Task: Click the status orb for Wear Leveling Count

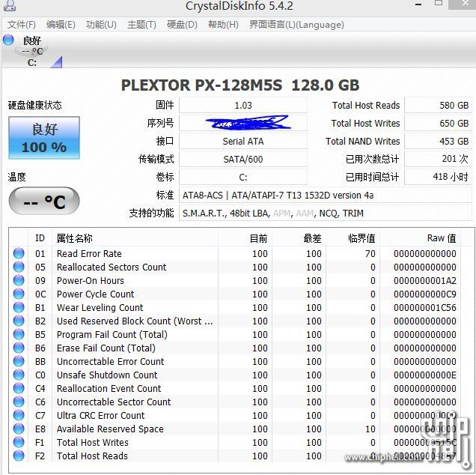Action: 19,307
